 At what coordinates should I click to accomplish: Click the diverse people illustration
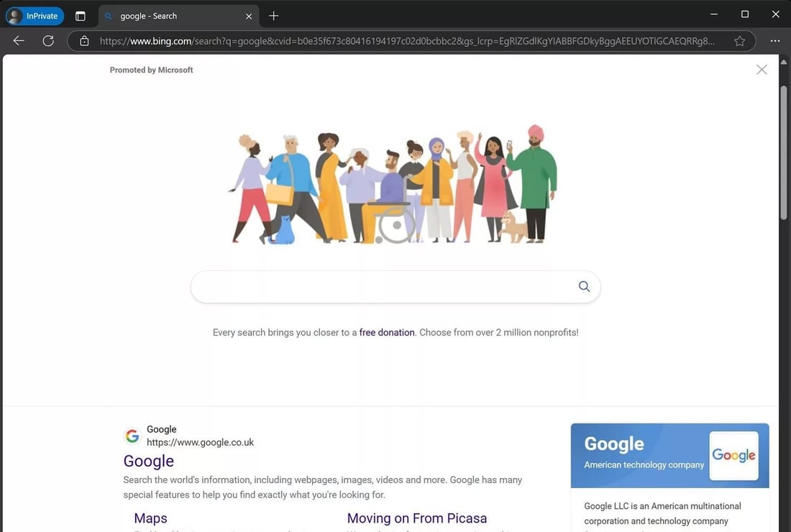tap(393, 185)
